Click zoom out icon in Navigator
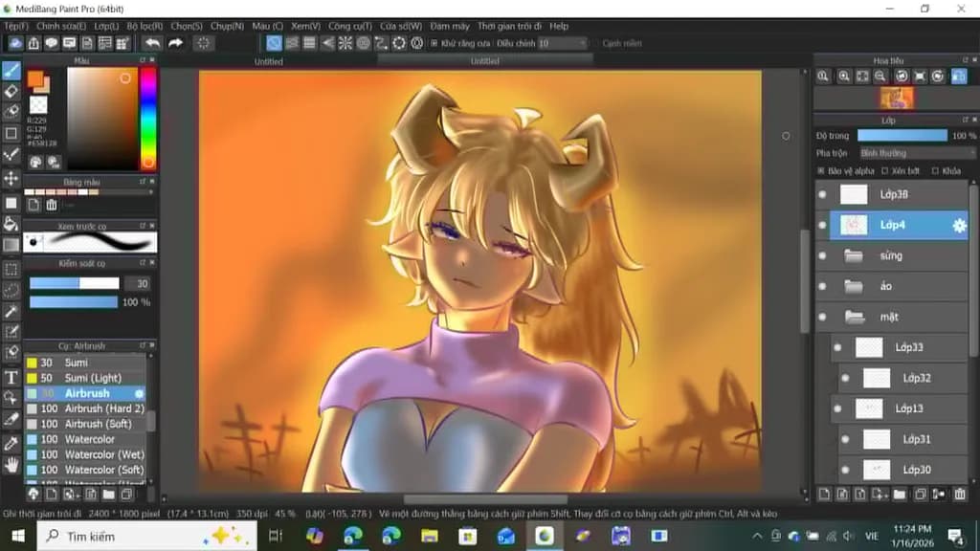 [x=880, y=77]
